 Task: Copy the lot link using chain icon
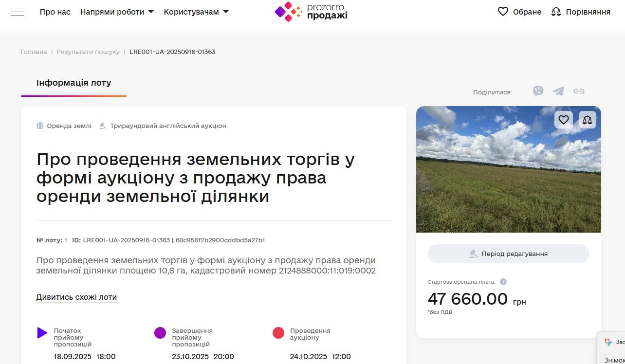click(x=579, y=91)
